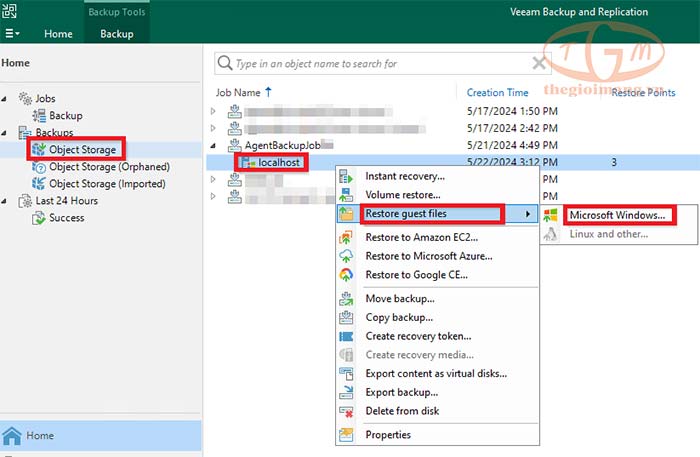Click the Instant recovery icon
700x457 pixels.
click(x=346, y=176)
